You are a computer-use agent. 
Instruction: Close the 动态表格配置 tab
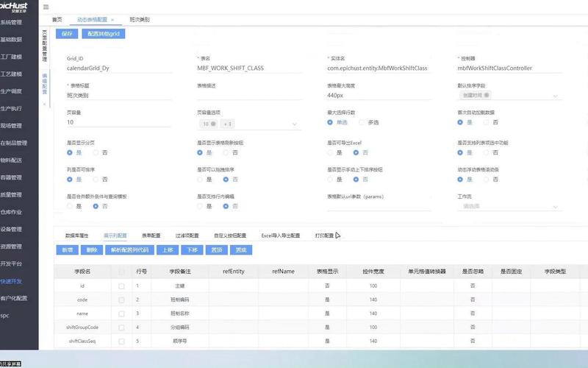(x=112, y=20)
